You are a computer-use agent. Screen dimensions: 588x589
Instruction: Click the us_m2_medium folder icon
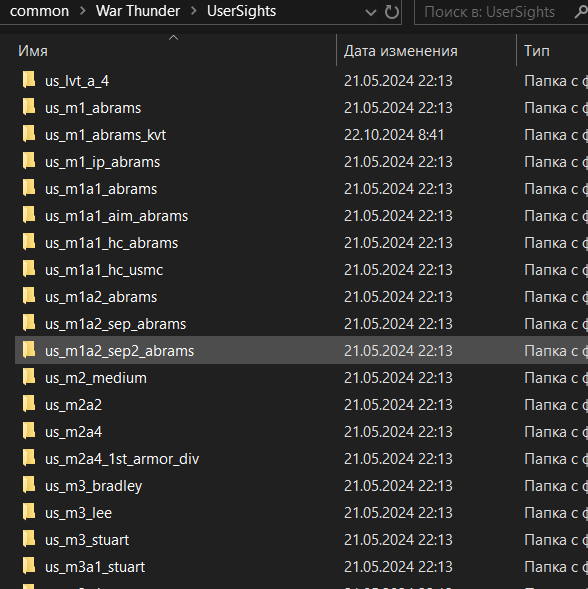[x=29, y=377]
